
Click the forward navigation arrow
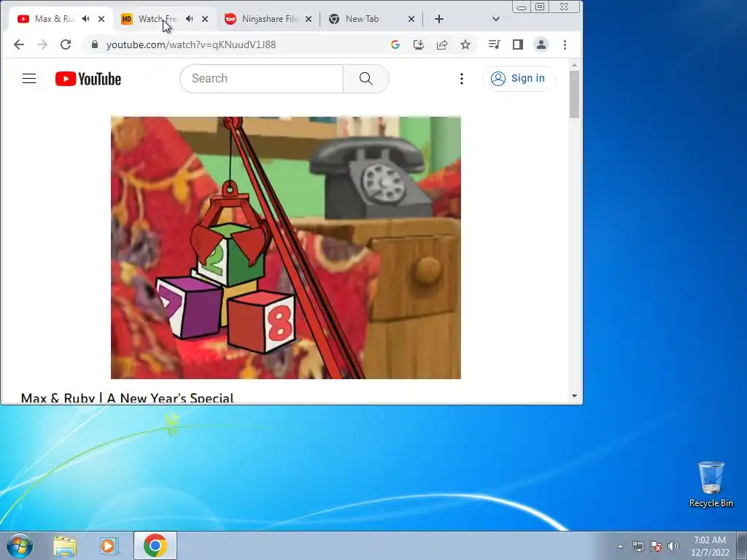42,44
